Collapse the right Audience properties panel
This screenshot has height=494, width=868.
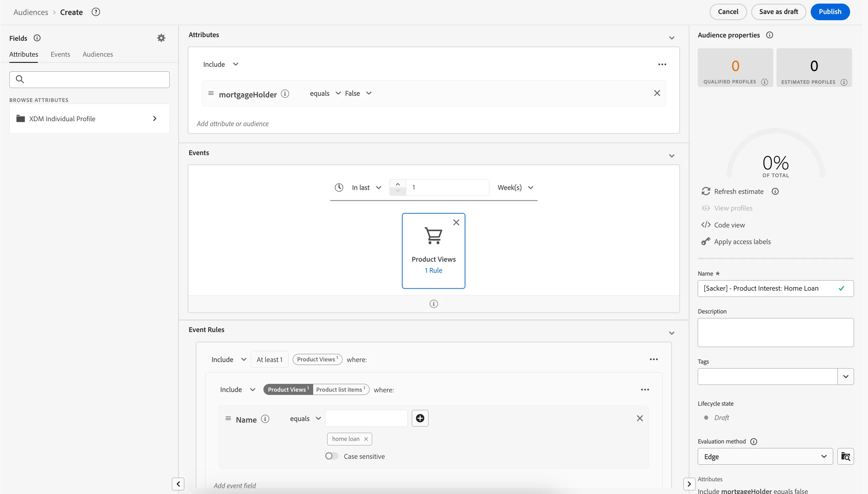point(689,484)
